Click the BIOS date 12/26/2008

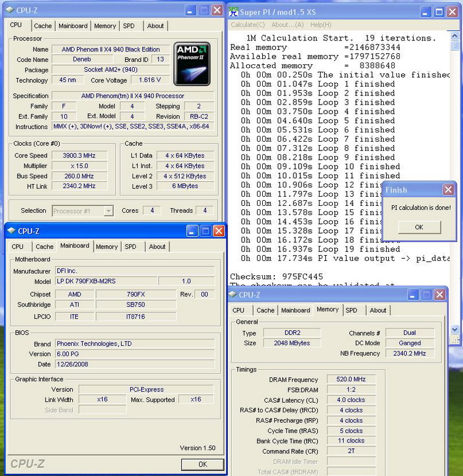pos(135,364)
